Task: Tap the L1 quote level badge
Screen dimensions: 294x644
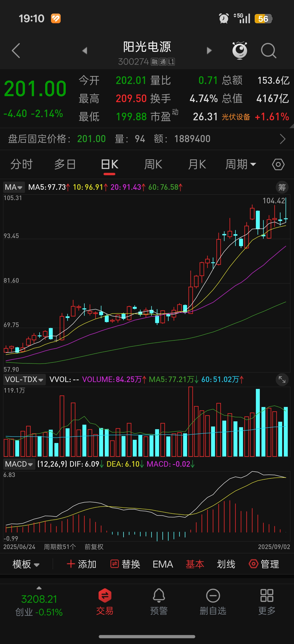Action: coord(171,62)
